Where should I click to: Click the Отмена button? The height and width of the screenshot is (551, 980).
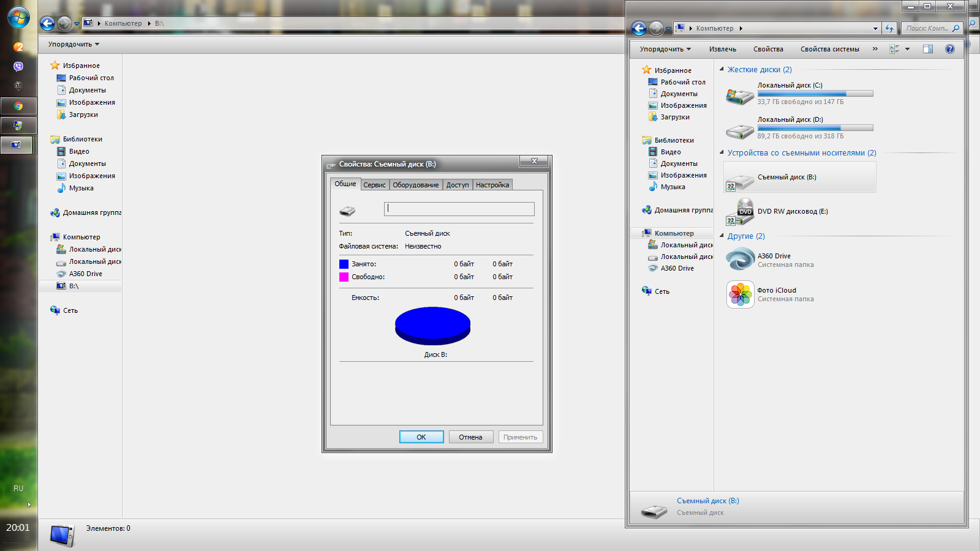point(470,437)
